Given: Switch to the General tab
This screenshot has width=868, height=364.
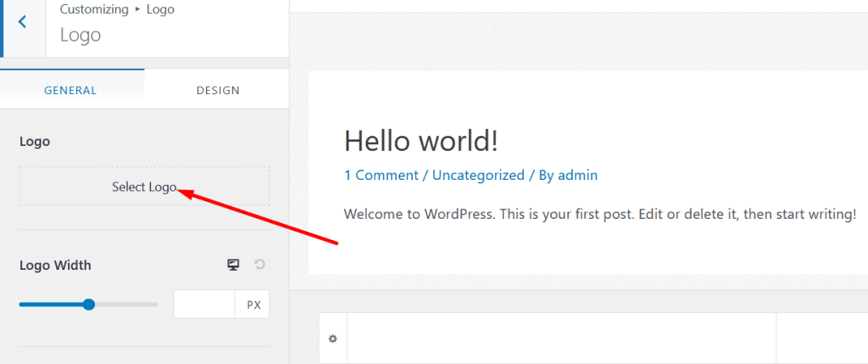Looking at the screenshot, I should coord(71,90).
